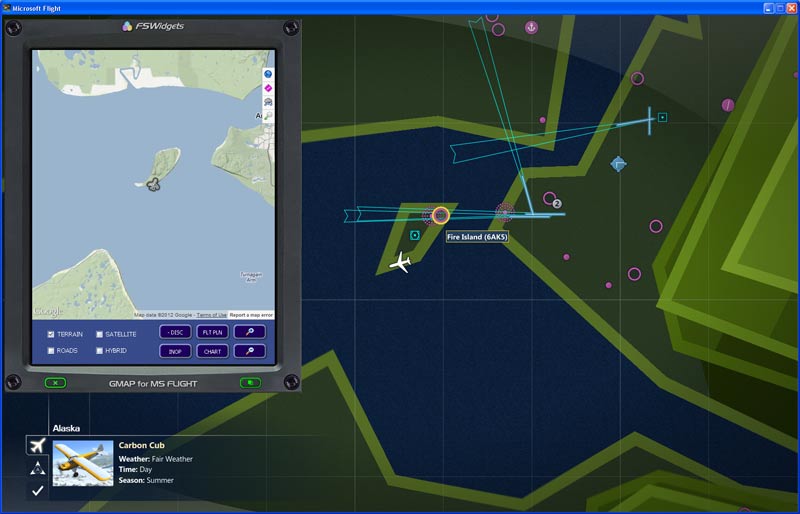Toggle the TERRAIN checkbox
Image resolution: width=800 pixels, height=514 pixels.
(51, 334)
